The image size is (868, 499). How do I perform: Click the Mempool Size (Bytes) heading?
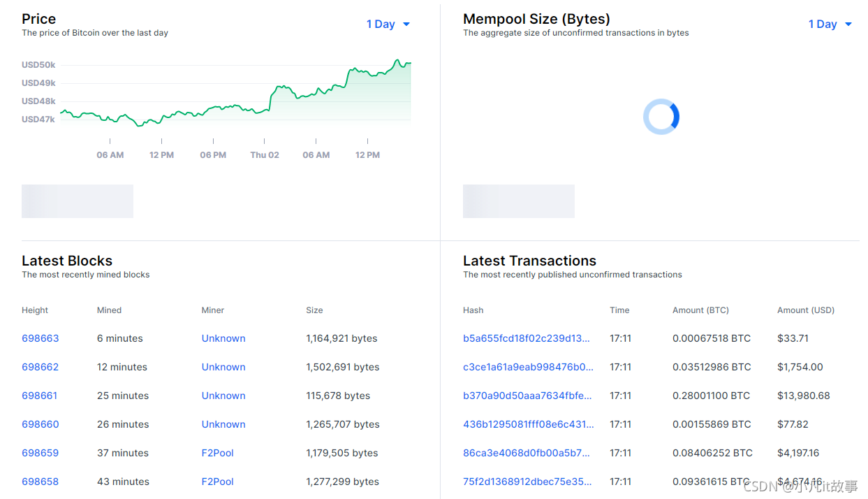[536, 19]
